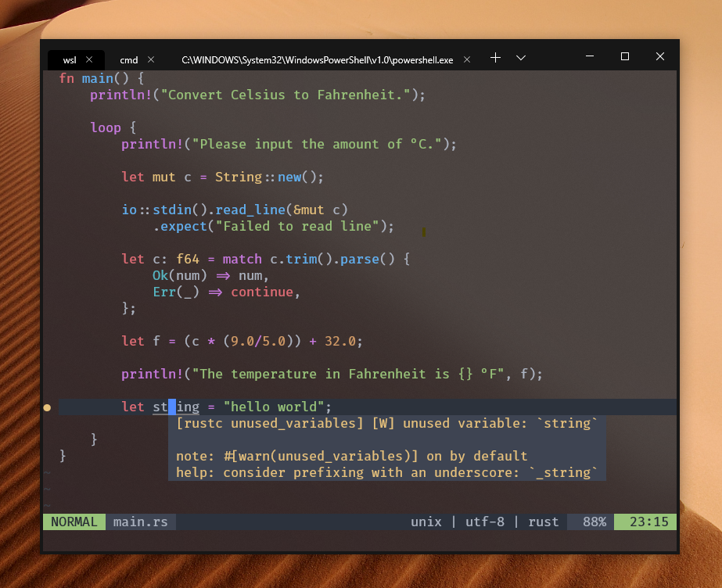The image size is (722, 588).
Task: Switch to the cmd tab
Action: click(129, 59)
